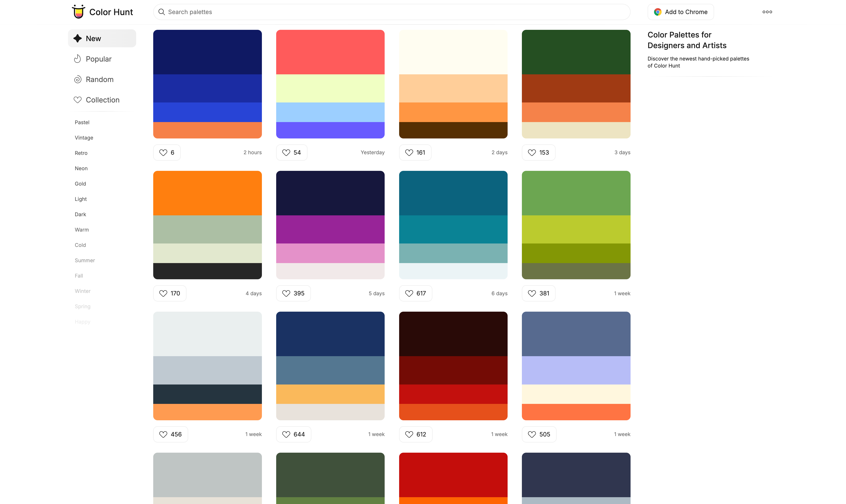Open the Random palettes section
Viewport: 846px width, 504px height.
point(99,79)
